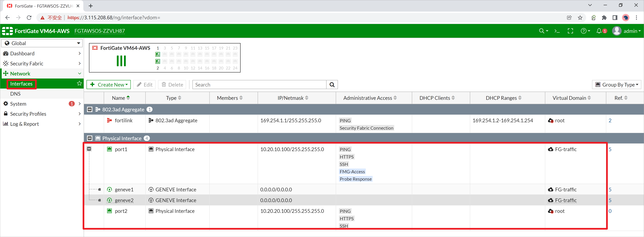Image resolution: width=644 pixels, height=237 pixels.
Task: Favorite Interfaces with the star icon
Action: point(79,83)
